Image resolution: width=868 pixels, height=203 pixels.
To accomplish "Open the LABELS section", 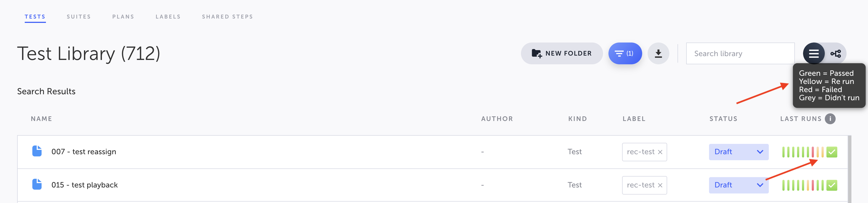I will coord(168,16).
